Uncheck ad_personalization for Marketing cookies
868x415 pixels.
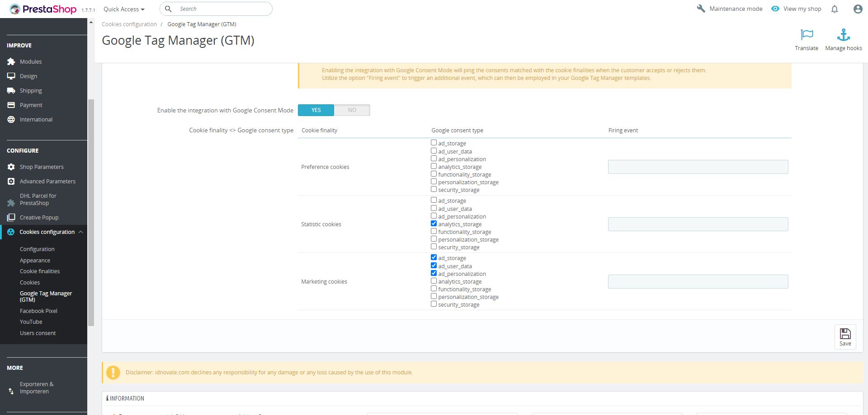[x=434, y=273]
